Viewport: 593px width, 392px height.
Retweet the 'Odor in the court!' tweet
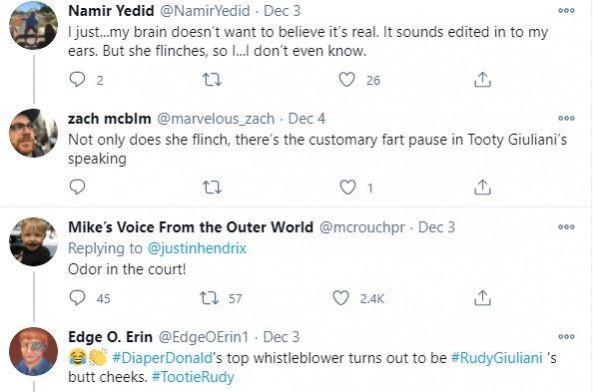(209, 298)
